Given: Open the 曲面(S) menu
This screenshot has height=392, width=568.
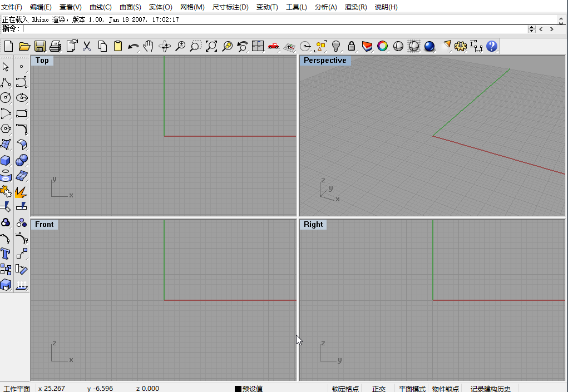Looking at the screenshot, I should [x=131, y=7].
